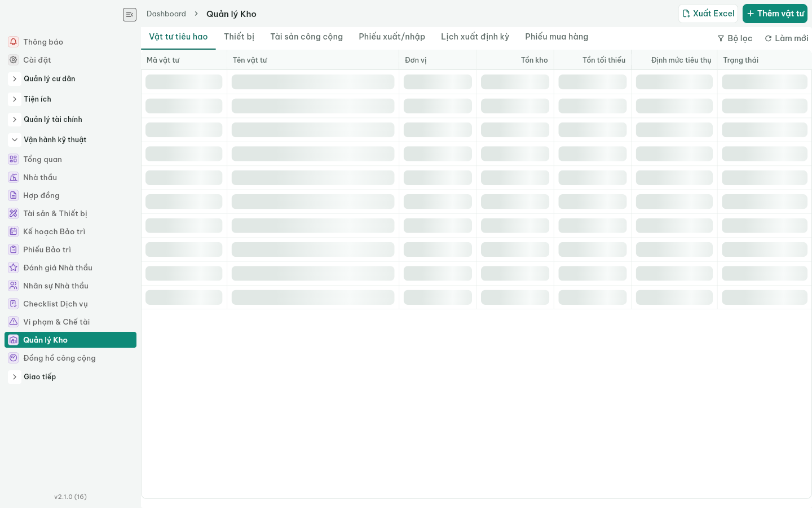Click the Tồn kho column header
Image resolution: width=812 pixels, height=508 pixels.
click(515, 60)
